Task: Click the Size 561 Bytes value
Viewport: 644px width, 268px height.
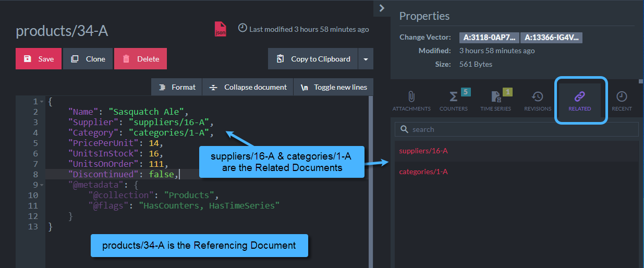Action: pos(476,64)
